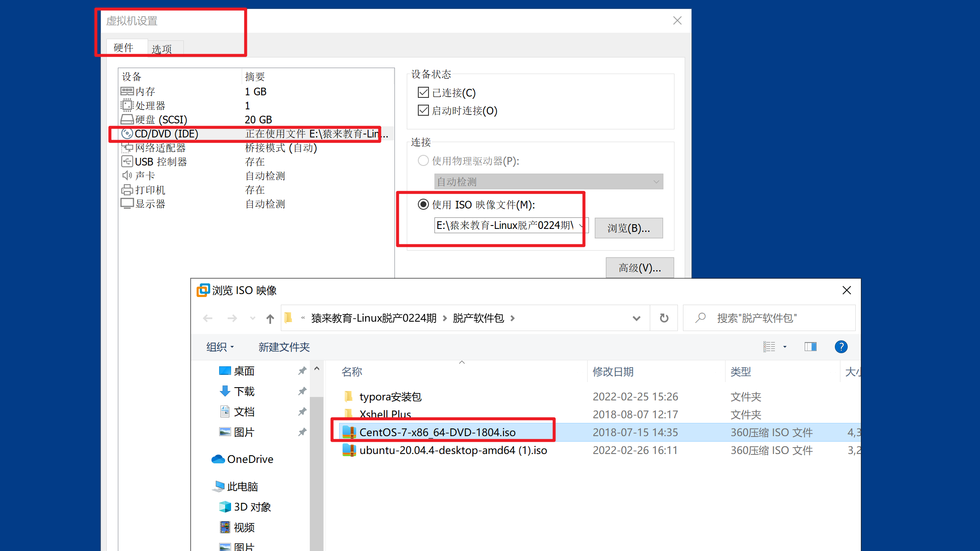Expand the address bar history dropdown
This screenshot has width=980, height=551.
point(637,318)
